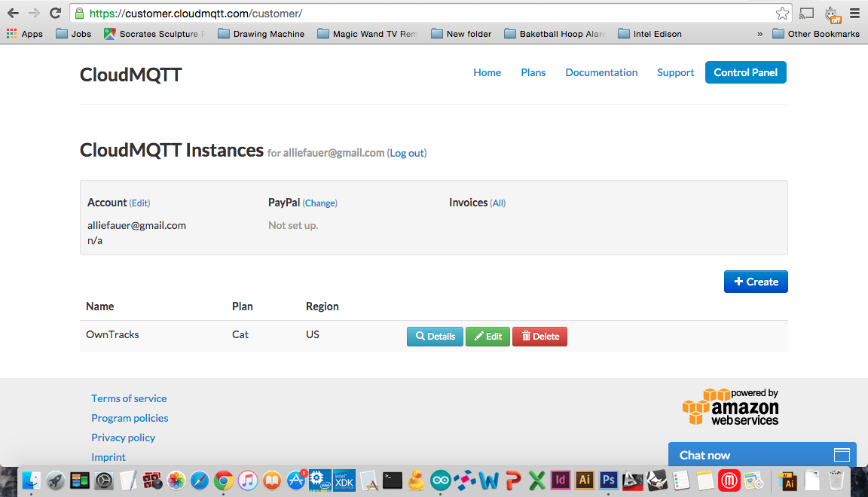Open App Store icon with badge

tap(296, 480)
